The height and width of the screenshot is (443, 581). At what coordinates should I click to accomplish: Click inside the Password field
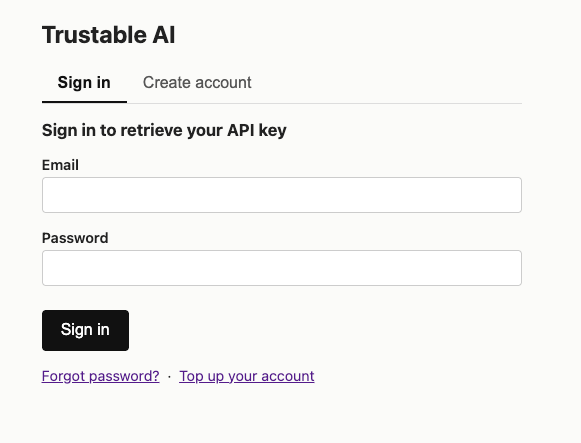[x=282, y=268]
